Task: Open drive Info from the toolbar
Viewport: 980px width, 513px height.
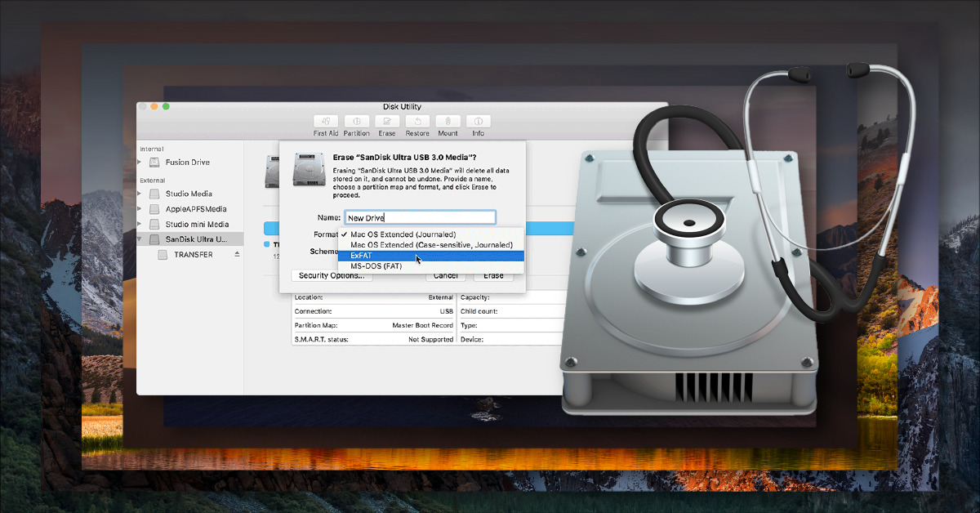Action: (478, 125)
